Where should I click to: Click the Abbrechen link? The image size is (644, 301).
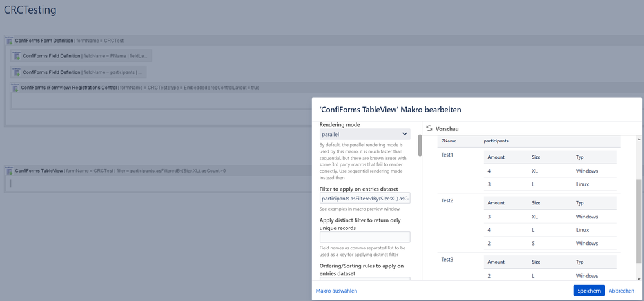coord(621,290)
